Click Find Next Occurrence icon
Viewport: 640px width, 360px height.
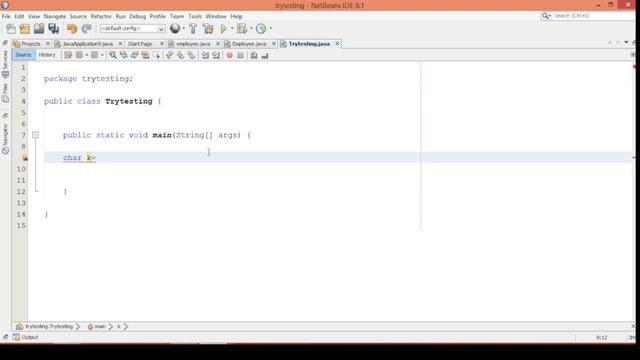pos(134,55)
